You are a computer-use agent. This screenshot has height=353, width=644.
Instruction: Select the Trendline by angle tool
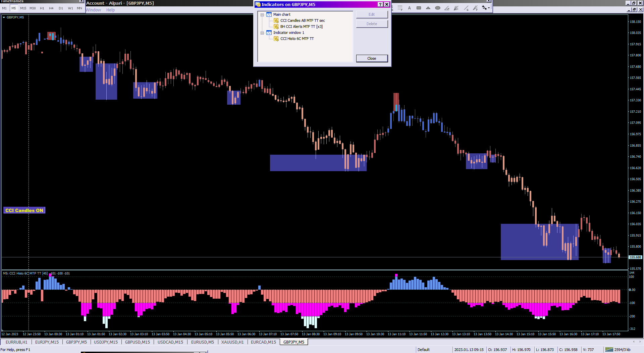(447, 8)
